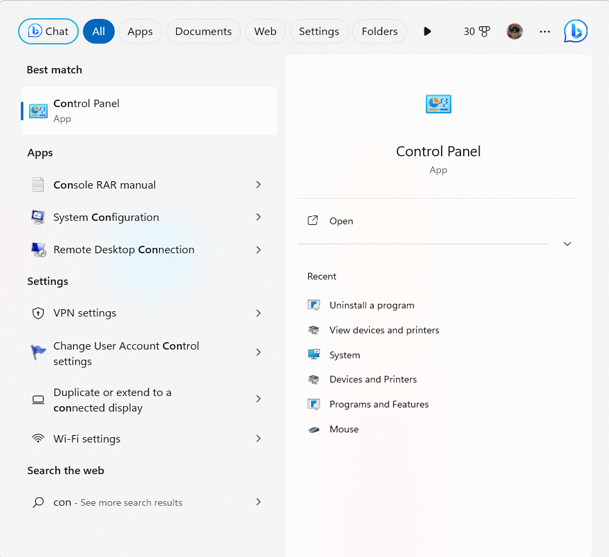Open Bing Chat filter pill

(48, 31)
